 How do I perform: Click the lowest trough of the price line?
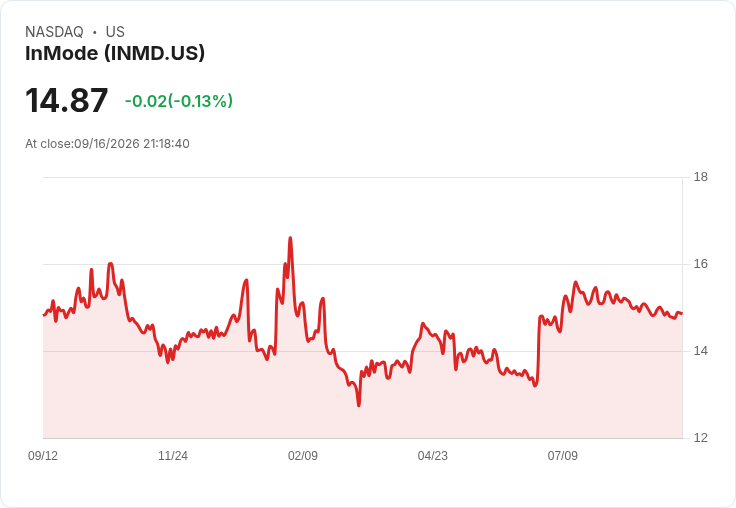(x=359, y=405)
